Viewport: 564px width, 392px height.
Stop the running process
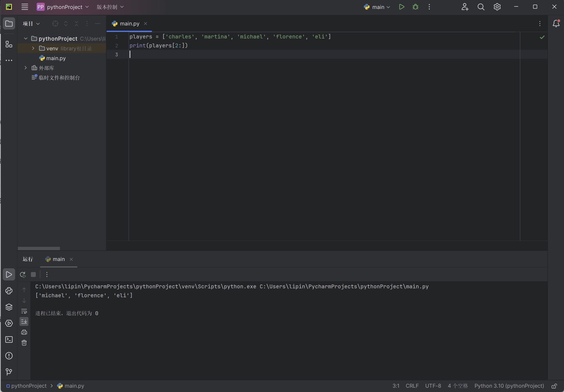pyautogui.click(x=33, y=275)
